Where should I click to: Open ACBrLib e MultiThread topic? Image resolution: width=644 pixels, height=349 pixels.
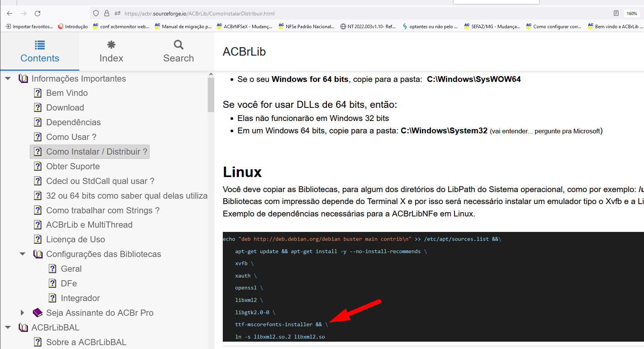(x=83, y=225)
